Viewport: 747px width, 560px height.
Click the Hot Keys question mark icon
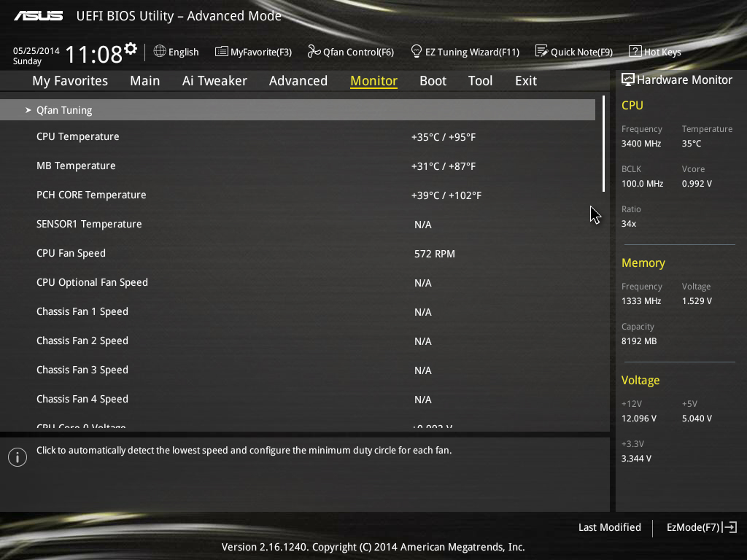pyautogui.click(x=635, y=51)
